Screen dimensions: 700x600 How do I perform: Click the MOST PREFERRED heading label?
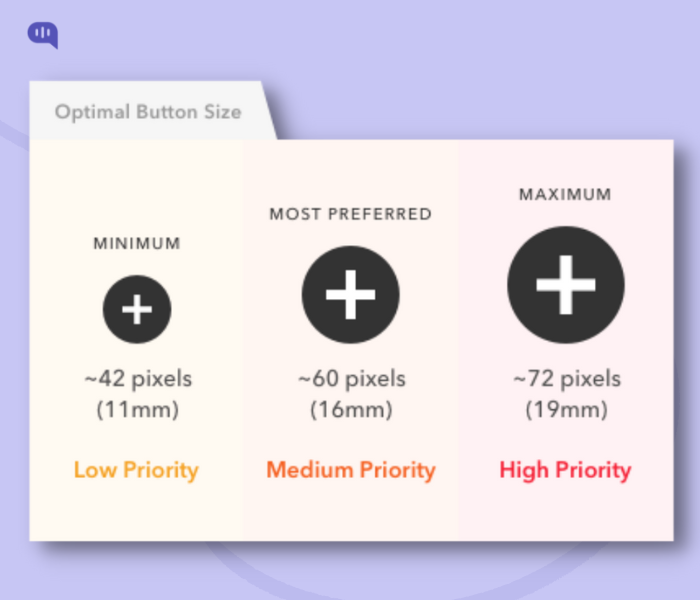pyautogui.click(x=350, y=214)
